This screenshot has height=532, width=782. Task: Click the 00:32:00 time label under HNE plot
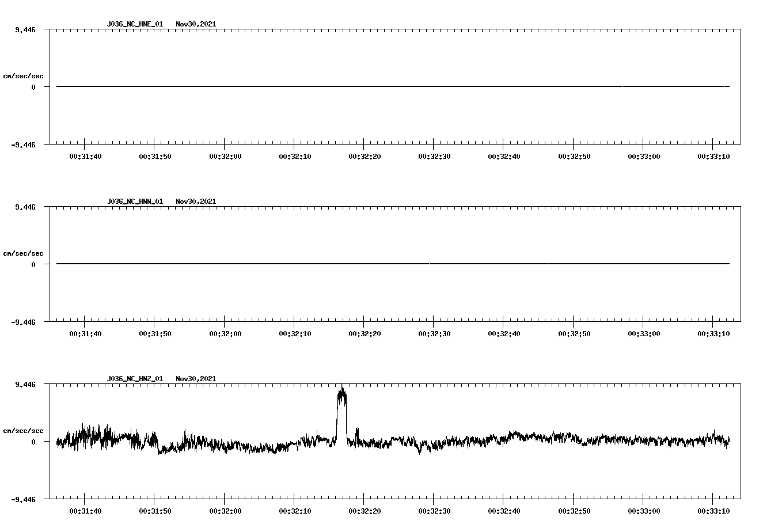(x=225, y=156)
